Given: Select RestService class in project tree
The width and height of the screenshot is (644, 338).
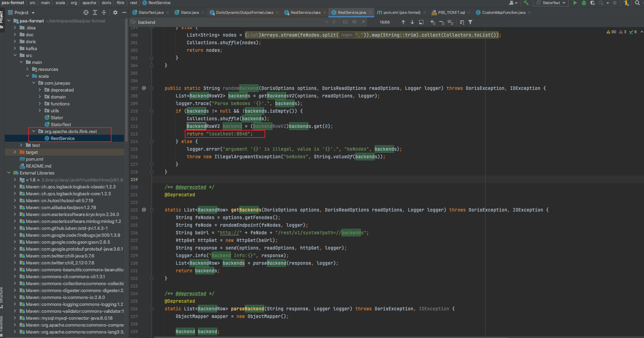Looking at the screenshot, I should [63, 138].
